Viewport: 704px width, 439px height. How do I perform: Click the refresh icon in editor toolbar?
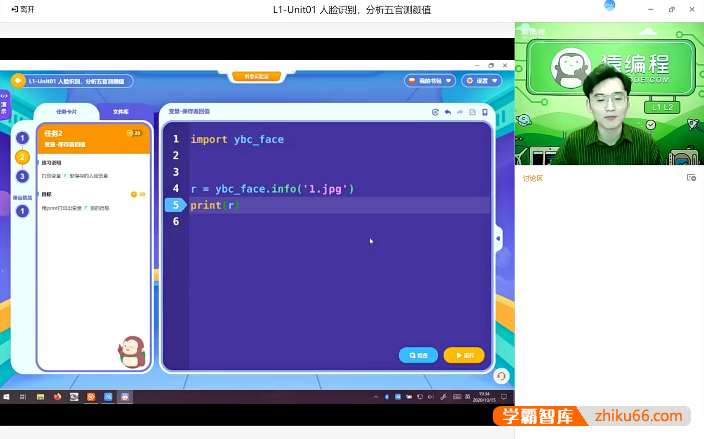tap(435, 112)
